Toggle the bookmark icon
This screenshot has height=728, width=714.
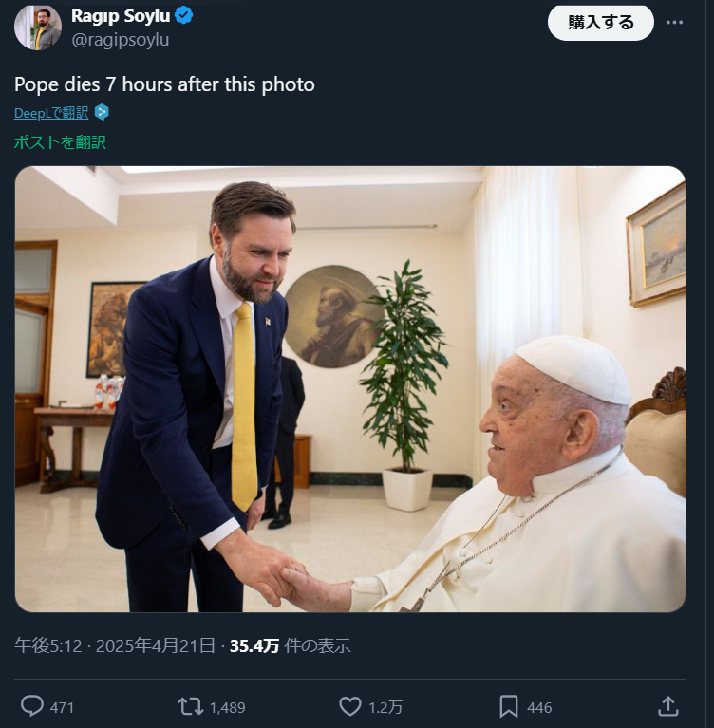[509, 706]
